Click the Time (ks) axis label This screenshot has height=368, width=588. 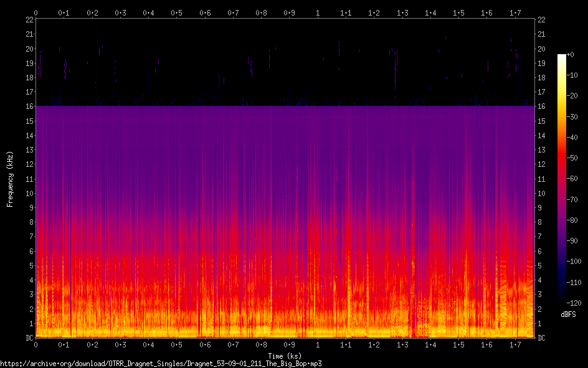(285, 356)
